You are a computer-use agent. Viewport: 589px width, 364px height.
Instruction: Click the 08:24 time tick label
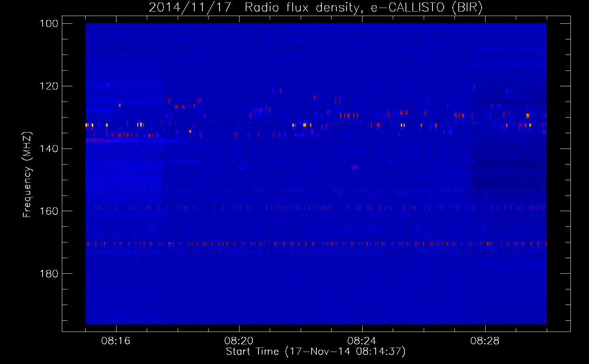[362, 341]
